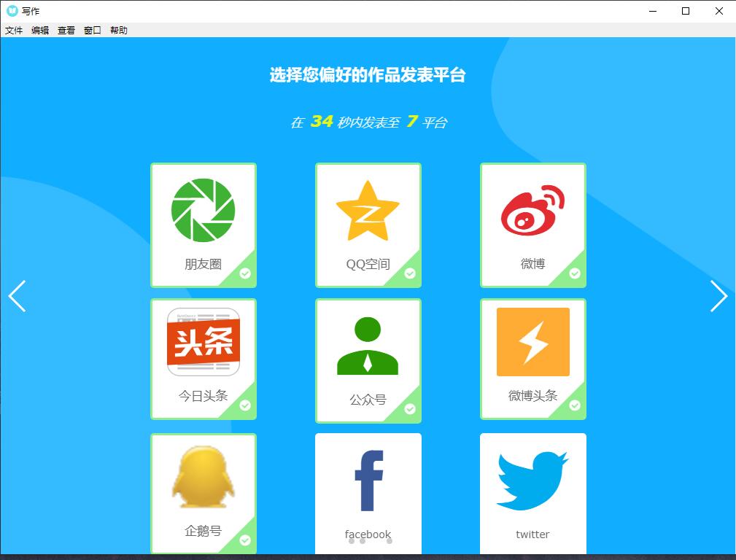
Task: Open the 文件 menu
Action: (14, 31)
